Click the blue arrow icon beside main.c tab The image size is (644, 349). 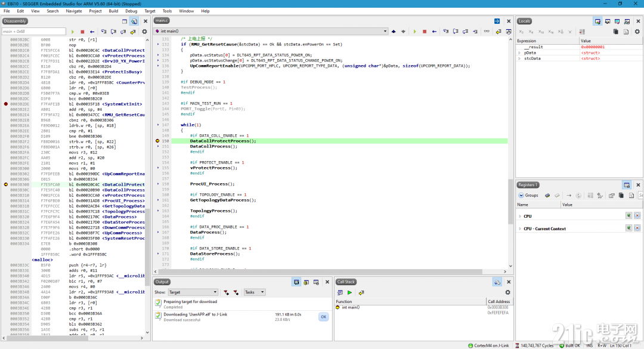coord(497,21)
